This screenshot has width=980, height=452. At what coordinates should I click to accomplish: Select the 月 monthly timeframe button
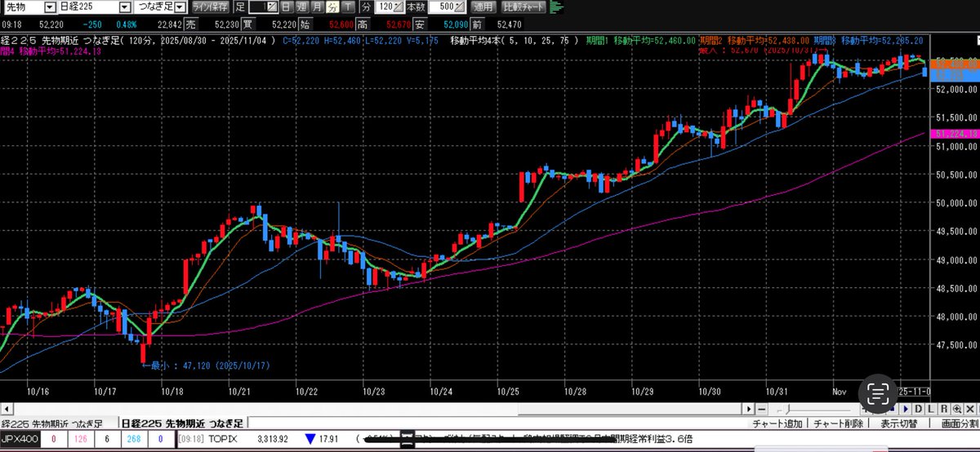tap(317, 7)
